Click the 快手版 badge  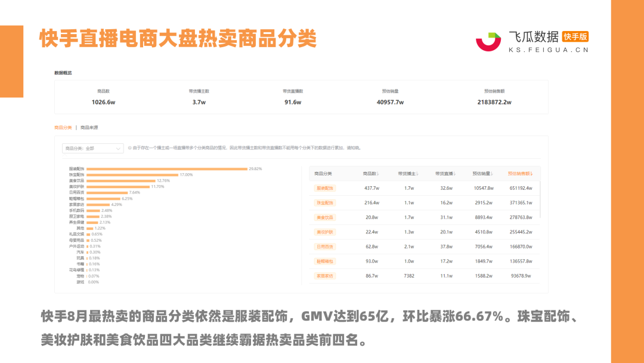pyautogui.click(x=575, y=36)
